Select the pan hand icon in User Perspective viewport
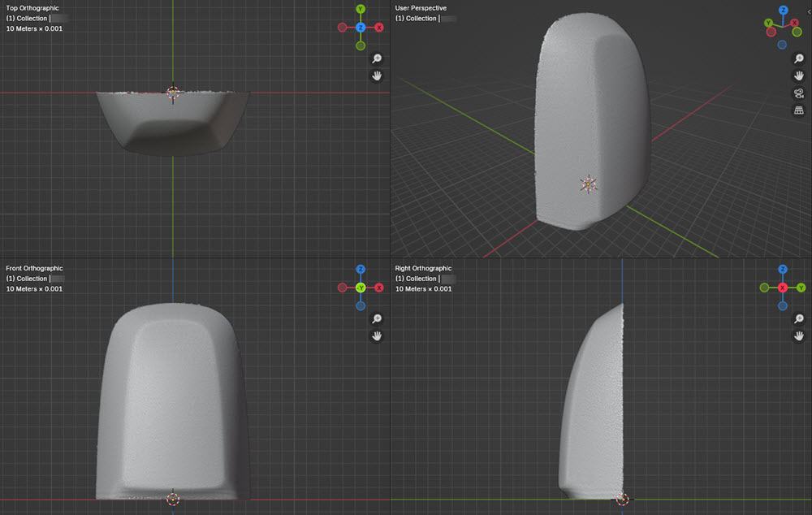Image resolution: width=812 pixels, height=515 pixels. [798, 76]
